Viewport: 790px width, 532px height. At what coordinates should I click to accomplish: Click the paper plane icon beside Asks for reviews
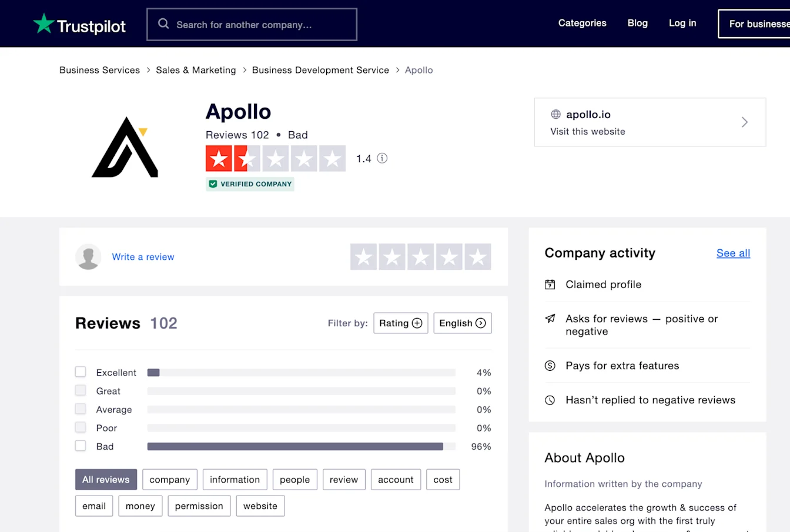(550, 319)
